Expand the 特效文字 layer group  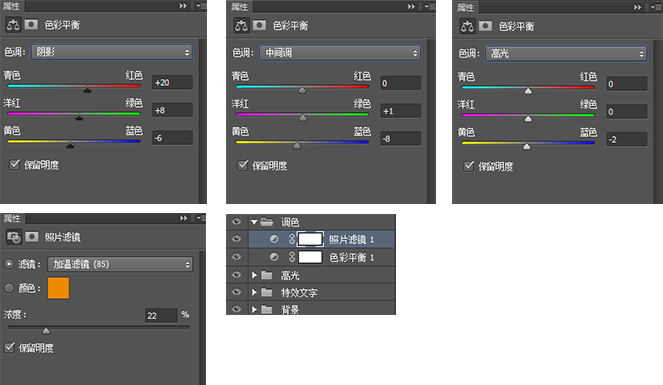(x=254, y=292)
